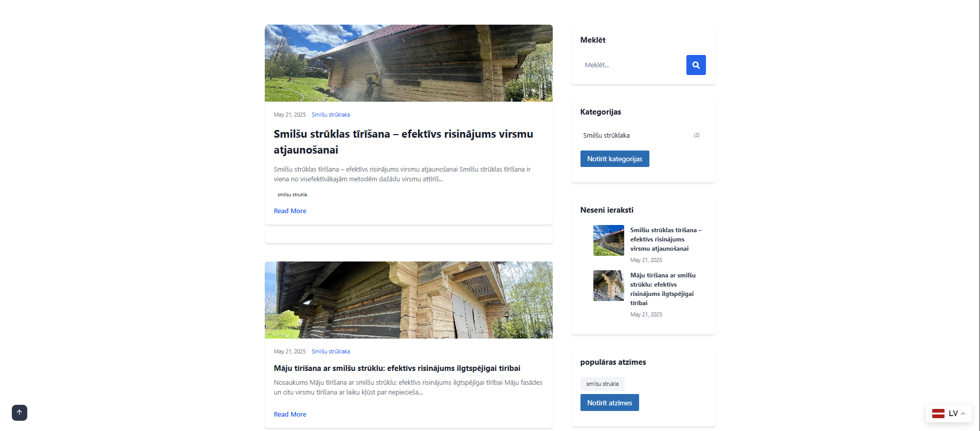Click the blue magnifier search button

coord(696,65)
